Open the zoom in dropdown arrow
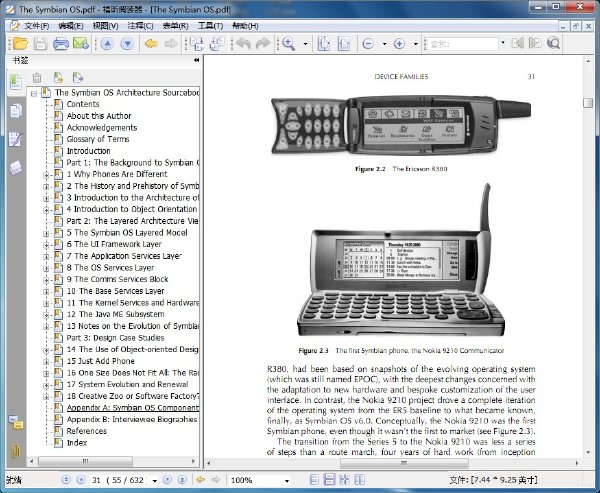The width and height of the screenshot is (600, 493). click(x=416, y=44)
